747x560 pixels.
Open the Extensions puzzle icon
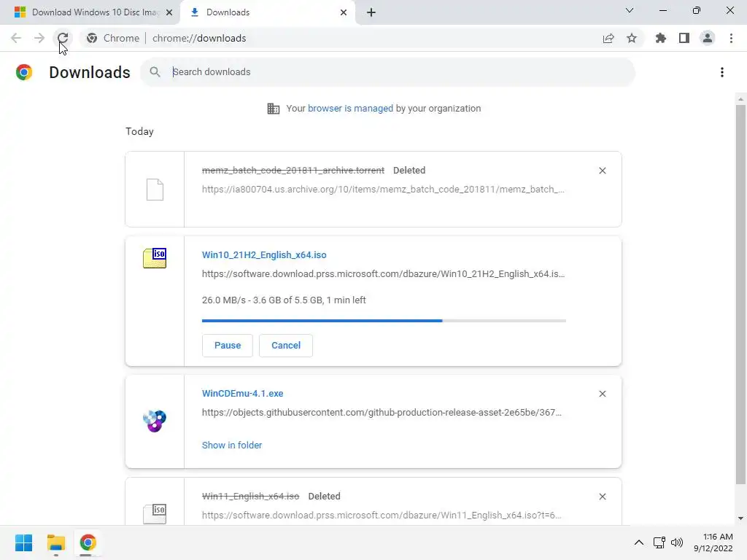(x=661, y=38)
